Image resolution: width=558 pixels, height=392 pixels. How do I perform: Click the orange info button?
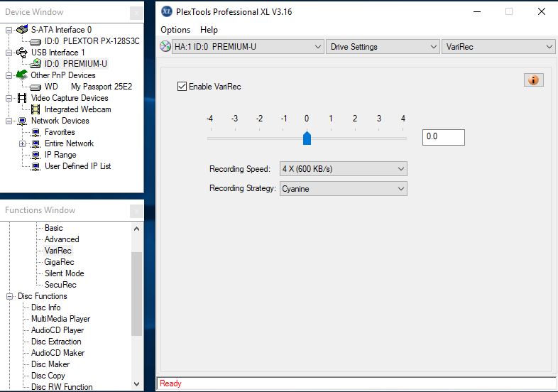[533, 80]
